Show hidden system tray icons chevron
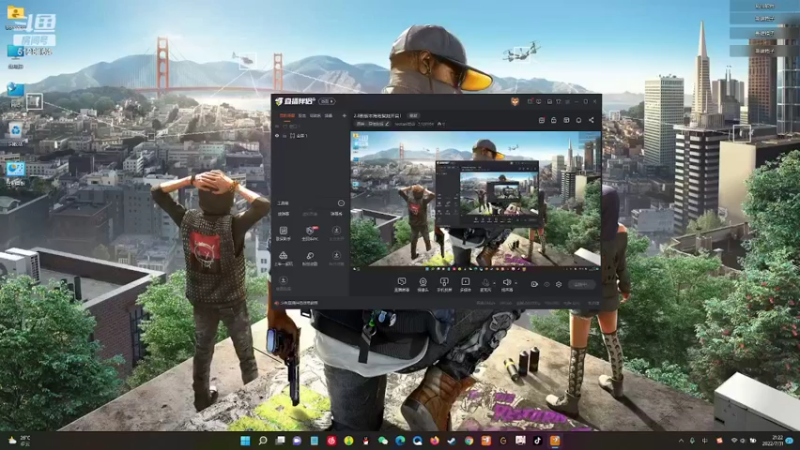Screen dimensions: 800x450 [681, 440]
